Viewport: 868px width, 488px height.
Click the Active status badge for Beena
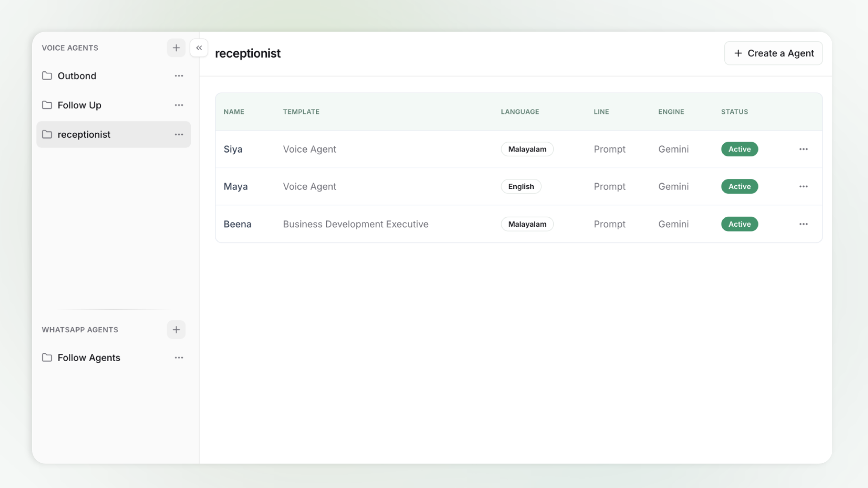click(740, 224)
